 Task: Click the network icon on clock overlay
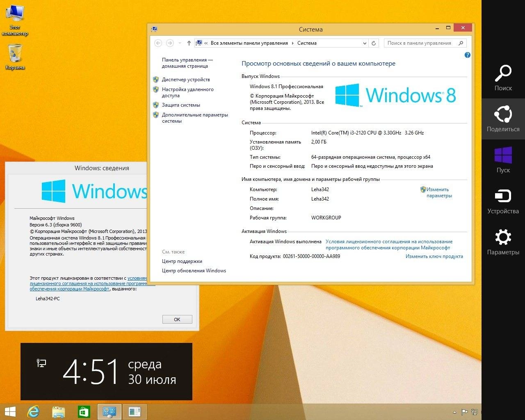click(x=41, y=363)
